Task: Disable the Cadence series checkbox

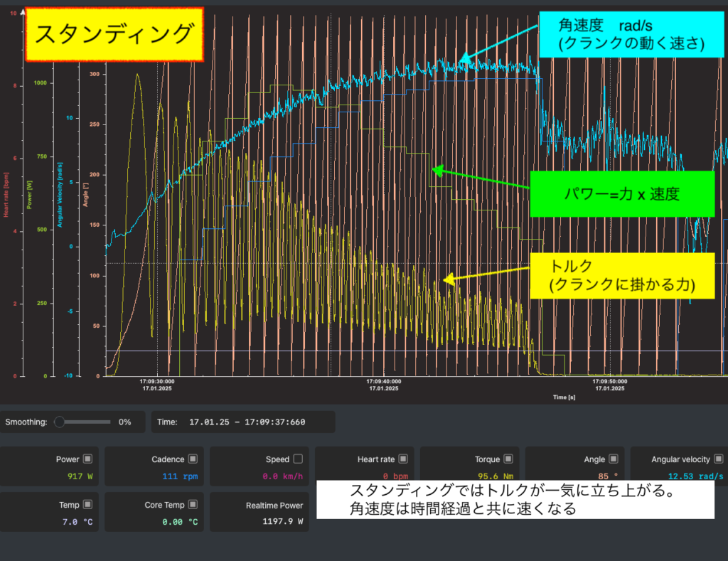Action: (193, 459)
